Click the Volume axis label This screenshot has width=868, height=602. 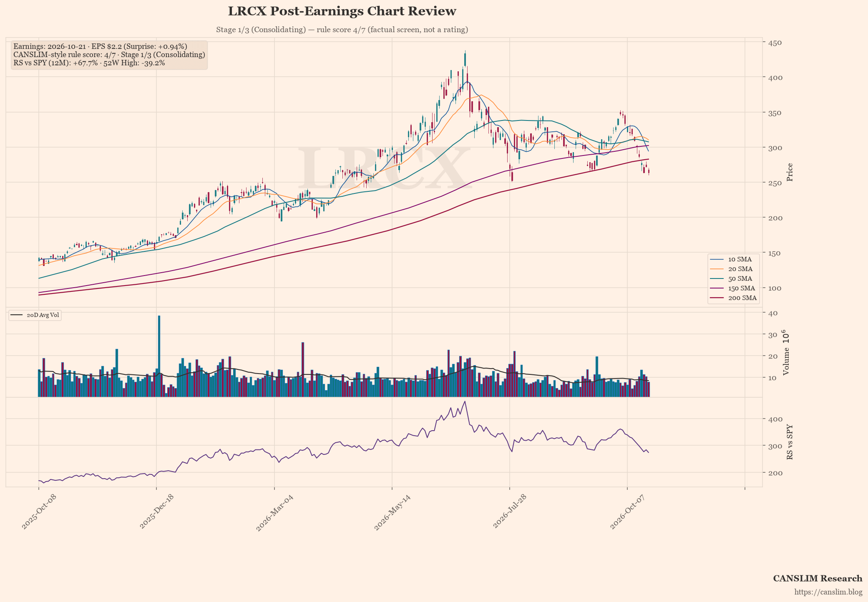786,353
